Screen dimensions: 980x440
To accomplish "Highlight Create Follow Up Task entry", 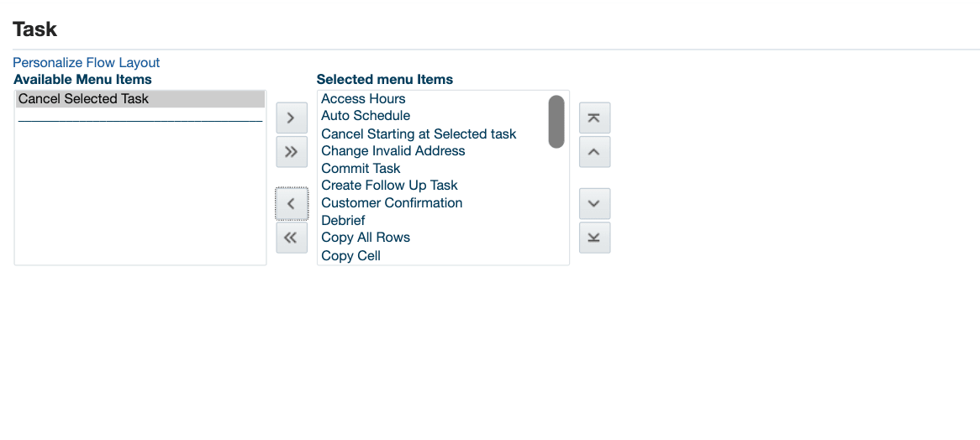I will [389, 186].
